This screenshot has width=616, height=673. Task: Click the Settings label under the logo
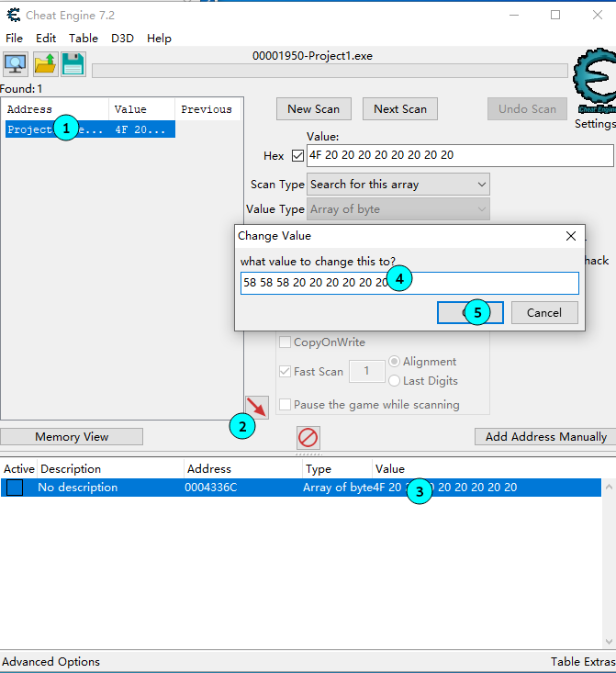595,124
